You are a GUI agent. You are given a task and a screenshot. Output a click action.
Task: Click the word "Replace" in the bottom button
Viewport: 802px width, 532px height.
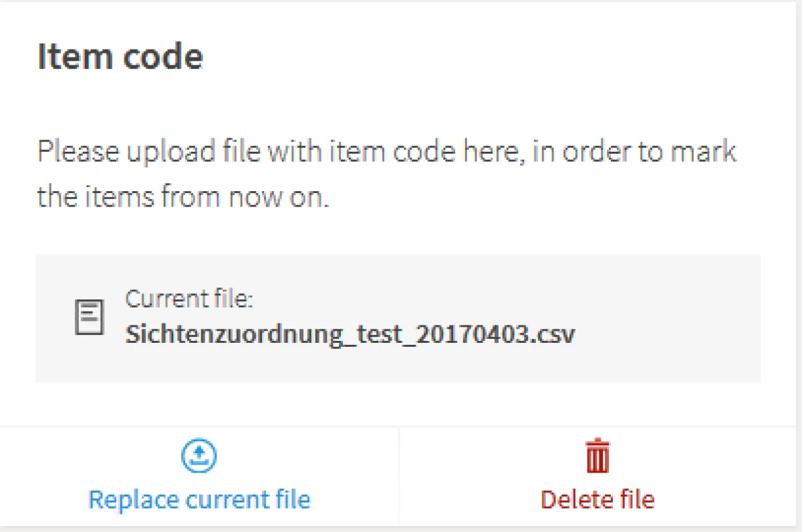[134, 500]
